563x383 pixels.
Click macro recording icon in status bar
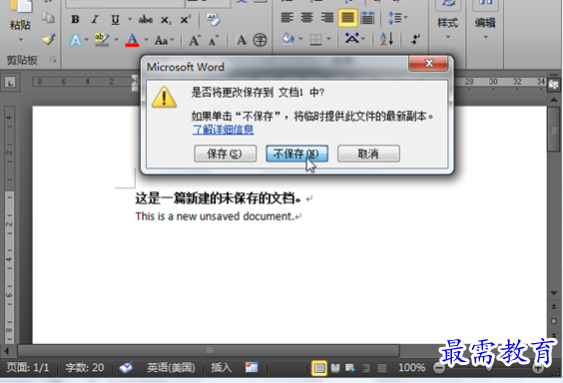[x=252, y=367]
